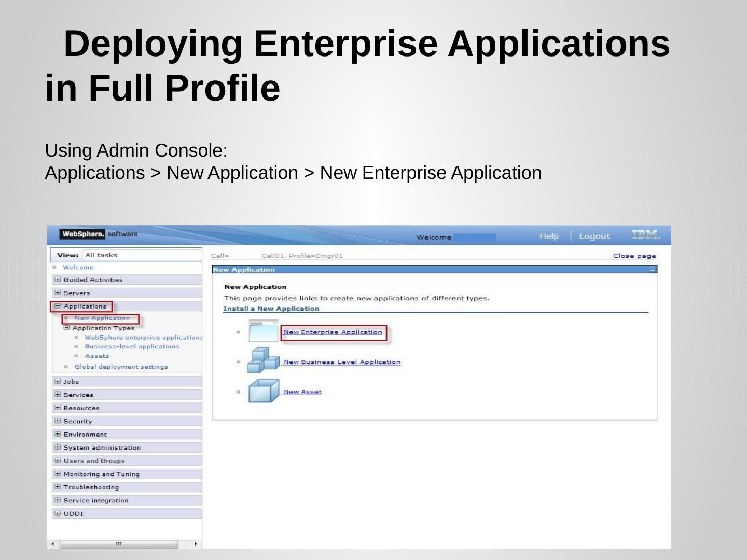Expand the Servers tree node
Screen dimensions: 747x560
pos(58,293)
